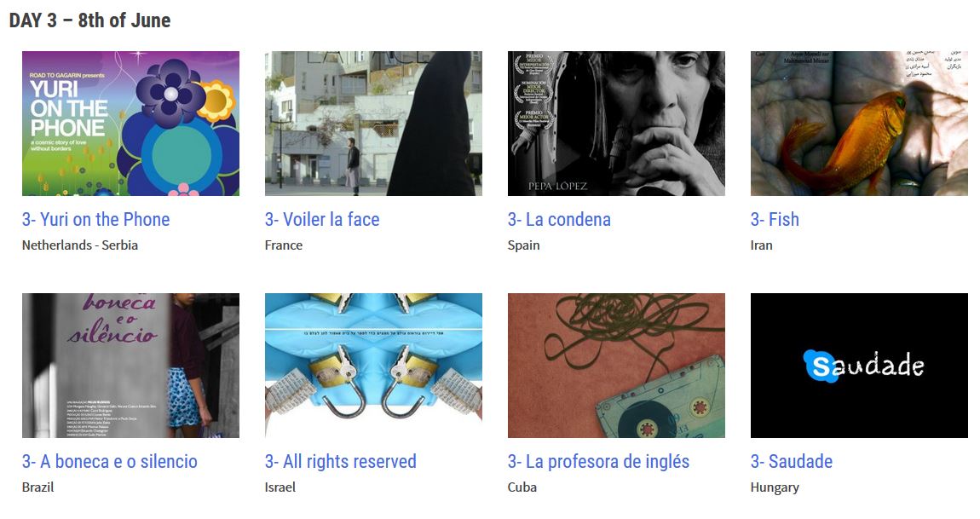Click the 'Cuba' country label
The image size is (980, 519).
pyautogui.click(x=522, y=487)
